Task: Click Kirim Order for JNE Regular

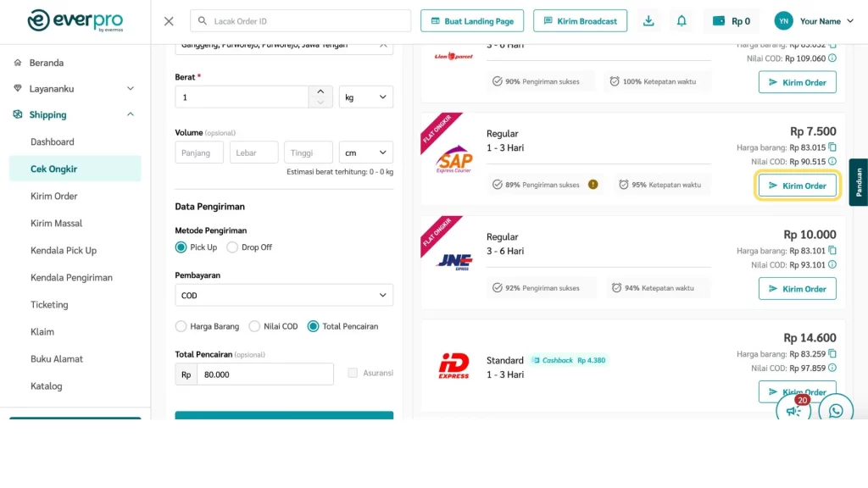Action: pos(797,289)
